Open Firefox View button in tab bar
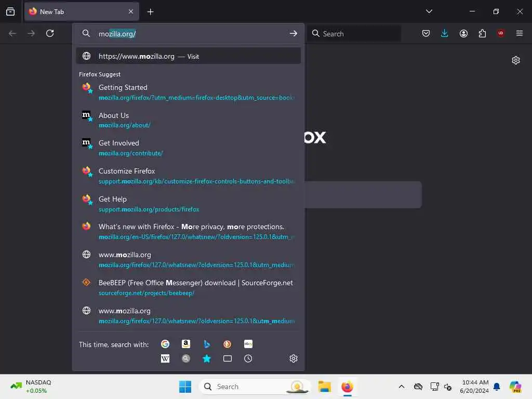532x399 pixels. click(x=10, y=11)
